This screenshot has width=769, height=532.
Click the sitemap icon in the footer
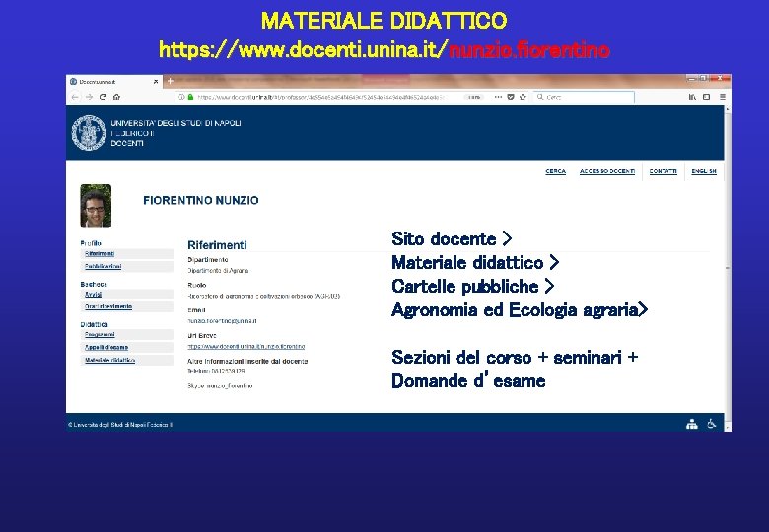pyautogui.click(x=692, y=425)
